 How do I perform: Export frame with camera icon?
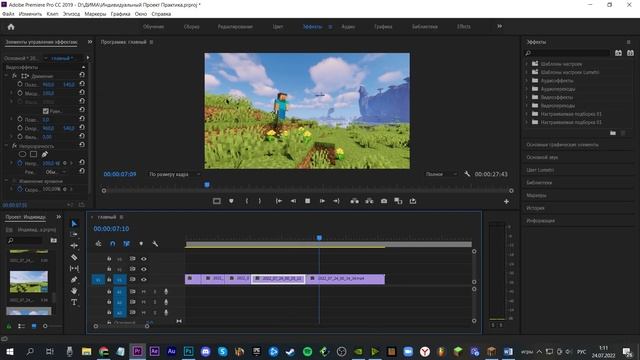(384, 201)
